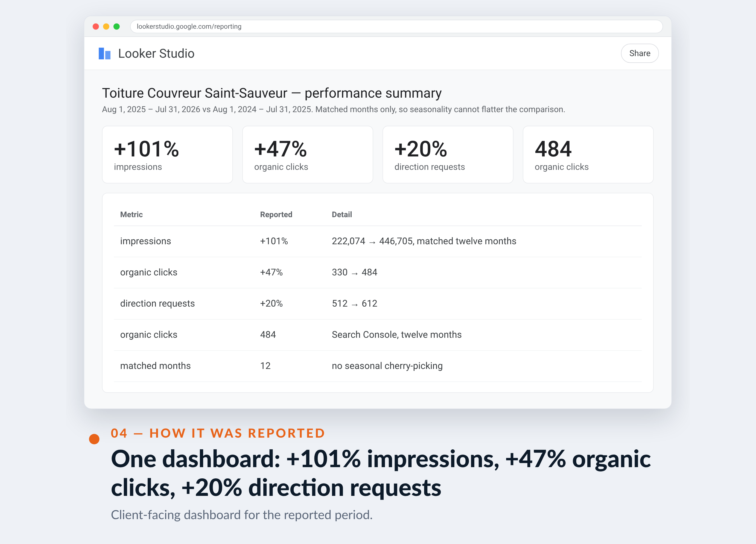Click the 'matched months' row label
756x544 pixels.
click(155, 366)
